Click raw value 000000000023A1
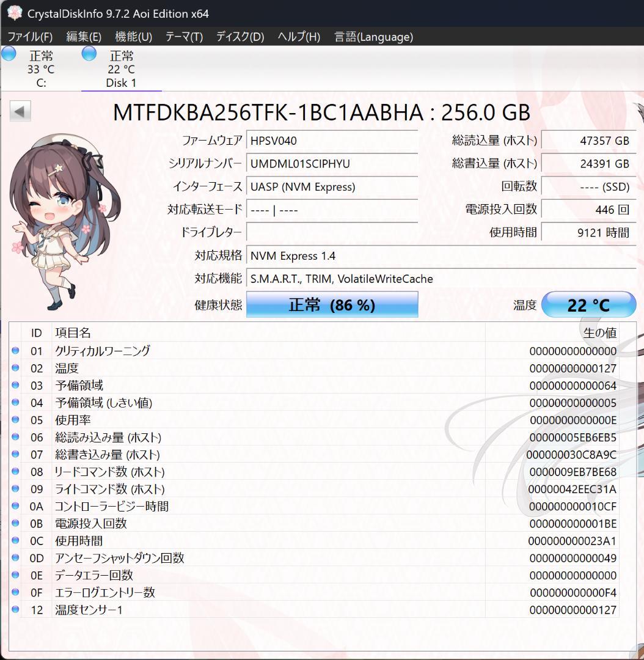The height and width of the screenshot is (660, 644). click(573, 541)
